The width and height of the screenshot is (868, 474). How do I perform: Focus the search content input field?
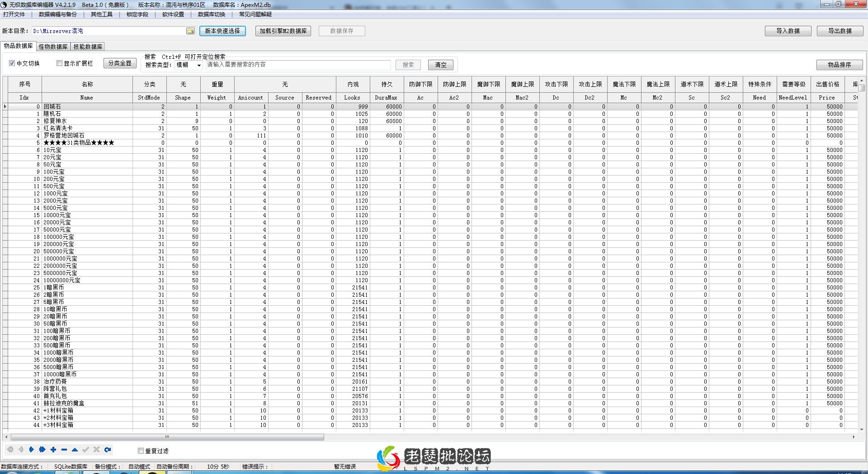coord(298,65)
